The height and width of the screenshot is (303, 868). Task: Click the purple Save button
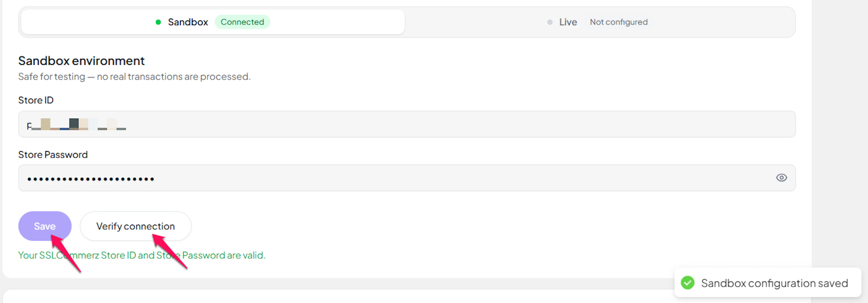[x=45, y=226]
